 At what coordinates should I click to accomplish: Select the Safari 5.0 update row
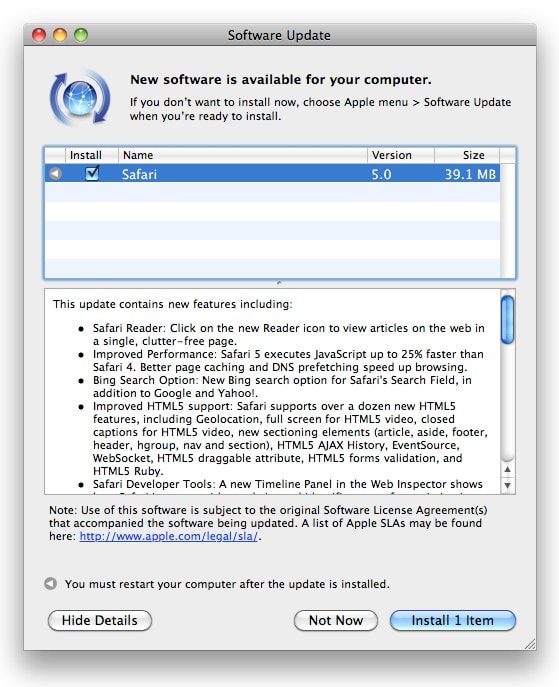coord(272,174)
